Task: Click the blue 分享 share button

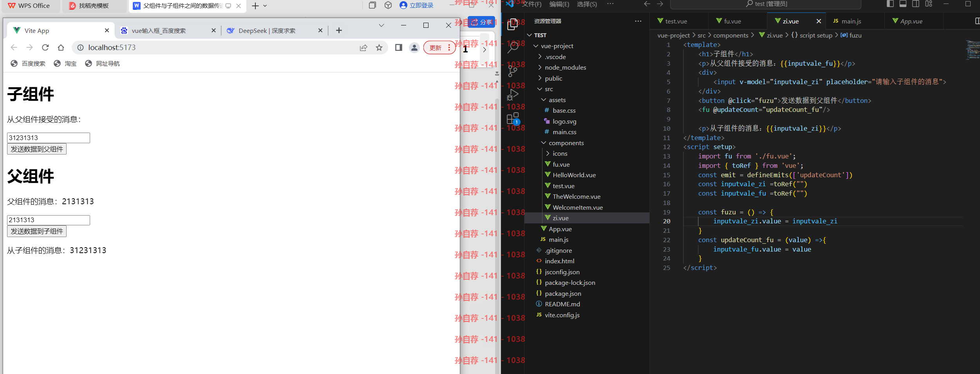Action: [x=482, y=22]
